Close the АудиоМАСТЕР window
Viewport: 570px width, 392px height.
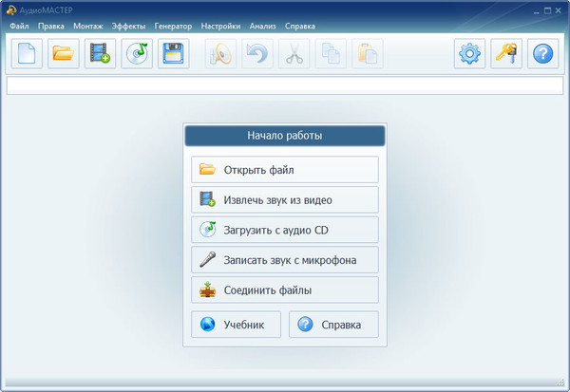click(x=559, y=10)
